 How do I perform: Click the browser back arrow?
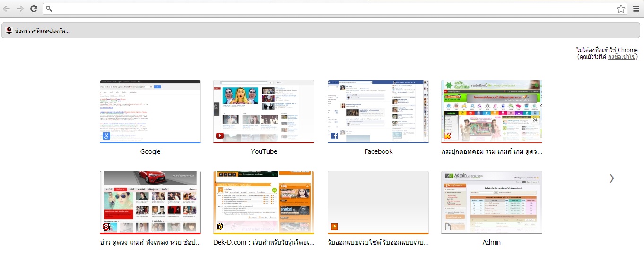pos(7,9)
